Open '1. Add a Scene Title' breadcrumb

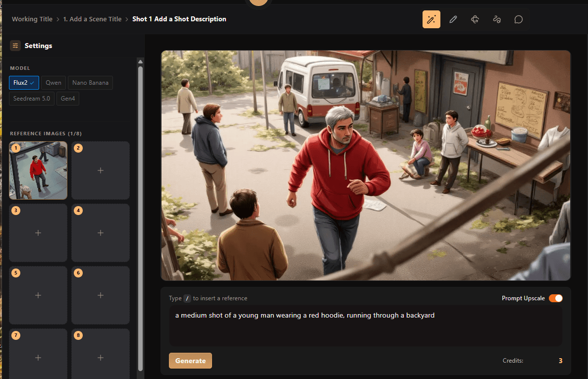tap(92, 19)
